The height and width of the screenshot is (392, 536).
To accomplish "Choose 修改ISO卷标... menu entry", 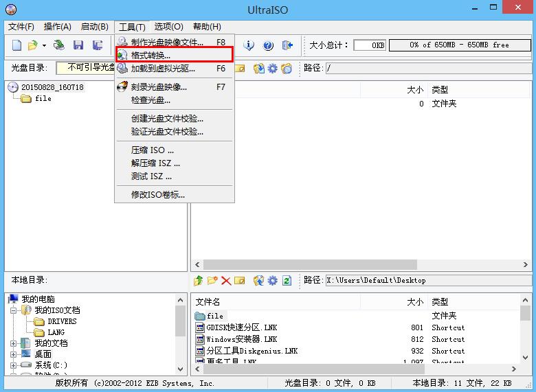I will (x=175, y=195).
